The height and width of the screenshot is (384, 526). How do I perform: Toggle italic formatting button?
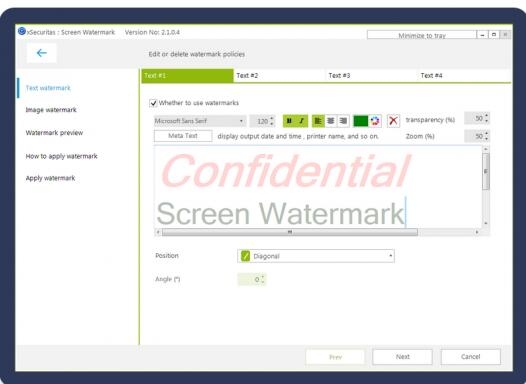pos(302,121)
